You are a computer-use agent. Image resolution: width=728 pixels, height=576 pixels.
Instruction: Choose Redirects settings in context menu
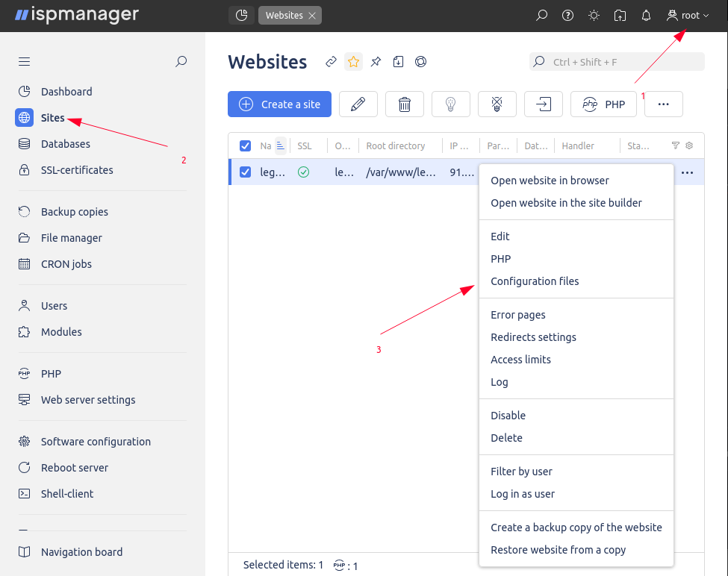(533, 337)
